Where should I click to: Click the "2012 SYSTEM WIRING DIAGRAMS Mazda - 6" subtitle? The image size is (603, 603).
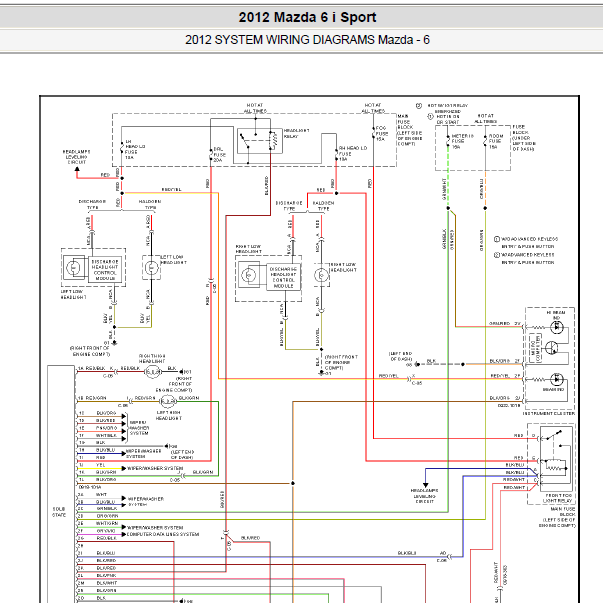click(x=307, y=40)
